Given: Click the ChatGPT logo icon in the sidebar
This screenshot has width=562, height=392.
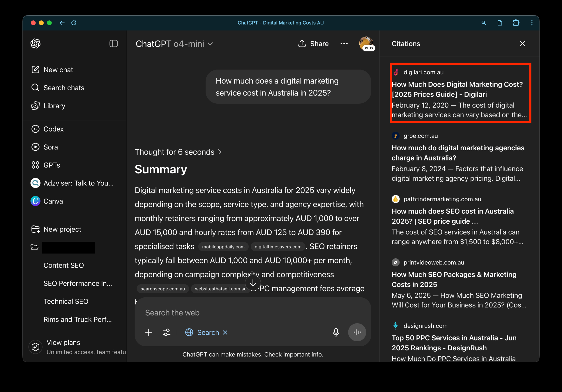Looking at the screenshot, I should pyautogui.click(x=36, y=43).
